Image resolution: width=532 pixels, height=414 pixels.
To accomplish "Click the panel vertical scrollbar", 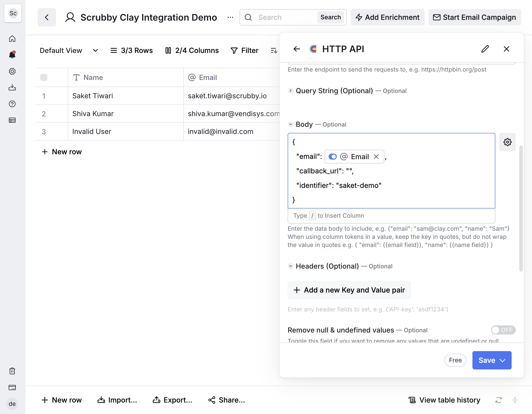I will [x=521, y=208].
